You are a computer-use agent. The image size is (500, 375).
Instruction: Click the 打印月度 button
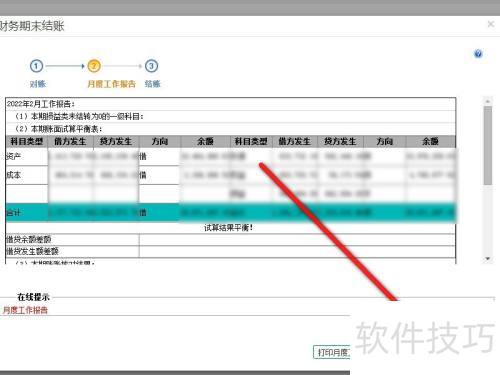[x=332, y=352]
